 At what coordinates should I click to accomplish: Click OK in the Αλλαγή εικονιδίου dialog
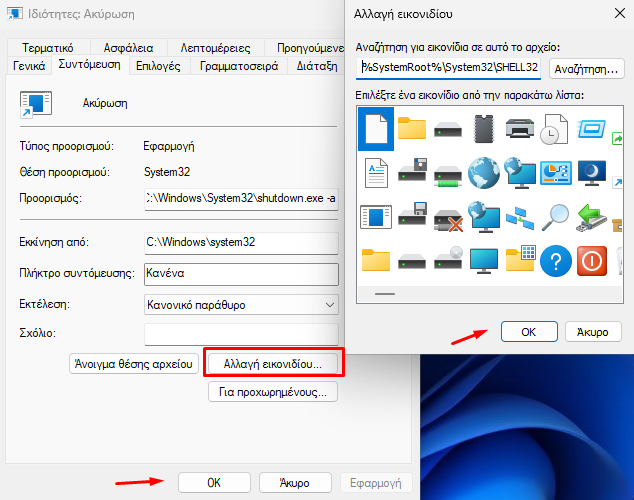point(529,332)
